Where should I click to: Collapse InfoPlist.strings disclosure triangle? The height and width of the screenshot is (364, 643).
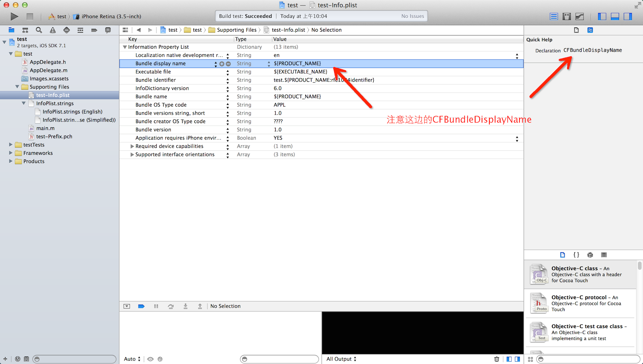[24, 103]
